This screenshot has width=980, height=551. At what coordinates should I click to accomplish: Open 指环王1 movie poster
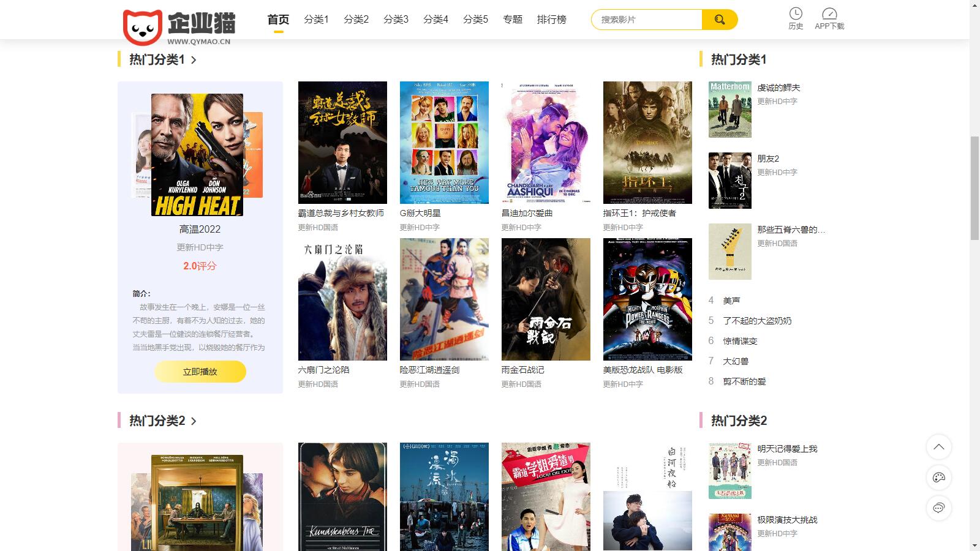(x=647, y=143)
